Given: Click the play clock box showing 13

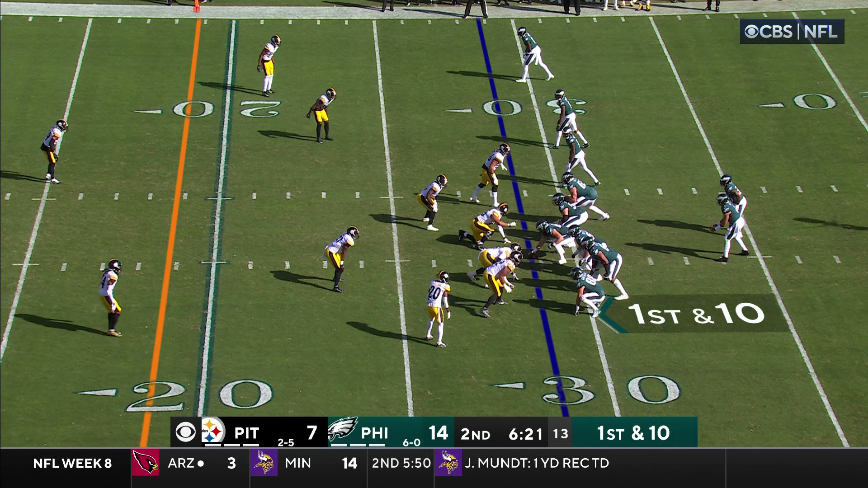Looking at the screenshot, I should (x=561, y=432).
